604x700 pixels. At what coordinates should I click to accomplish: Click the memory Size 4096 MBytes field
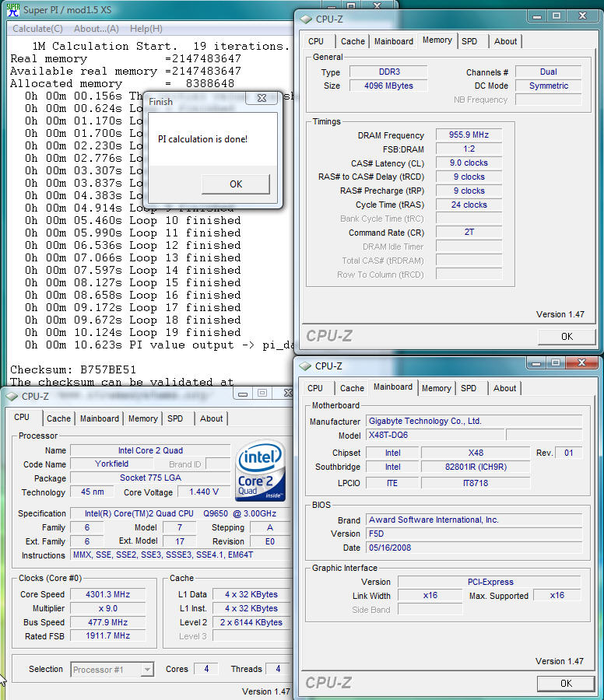pyautogui.click(x=388, y=86)
